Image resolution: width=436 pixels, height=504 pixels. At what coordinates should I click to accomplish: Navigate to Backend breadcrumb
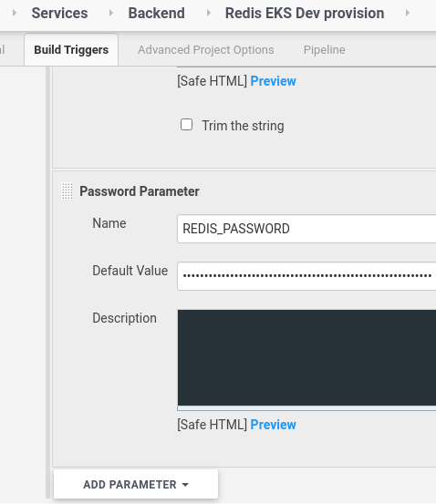(x=156, y=13)
